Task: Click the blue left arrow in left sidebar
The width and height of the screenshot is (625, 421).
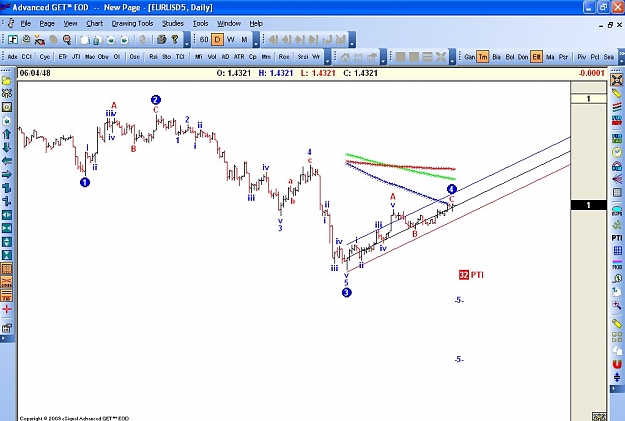Action: point(7,161)
